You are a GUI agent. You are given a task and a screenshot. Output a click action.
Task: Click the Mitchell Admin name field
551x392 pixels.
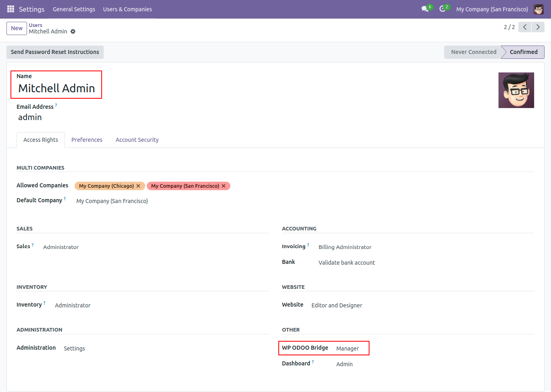[56, 88]
